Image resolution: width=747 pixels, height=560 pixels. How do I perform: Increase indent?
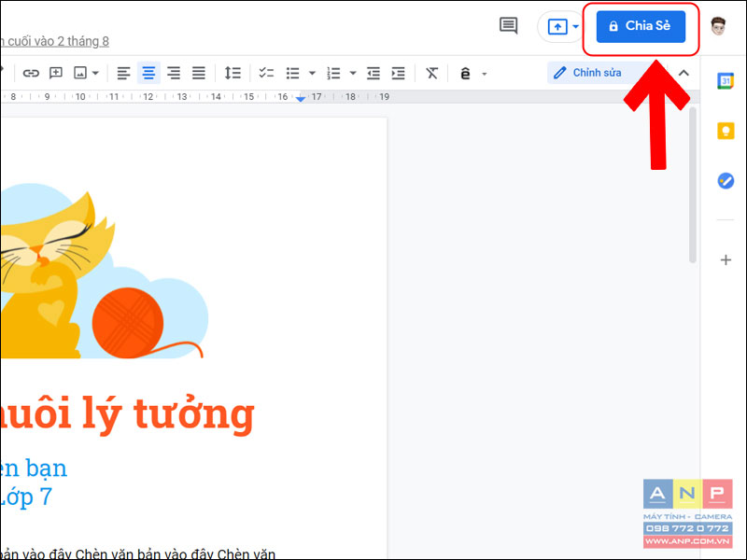coord(399,74)
